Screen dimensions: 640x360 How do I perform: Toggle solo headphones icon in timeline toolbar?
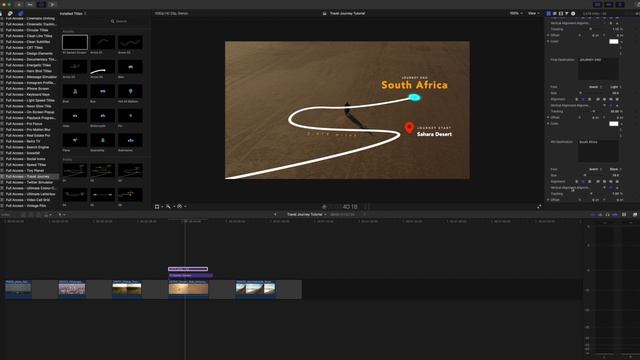pos(607,214)
